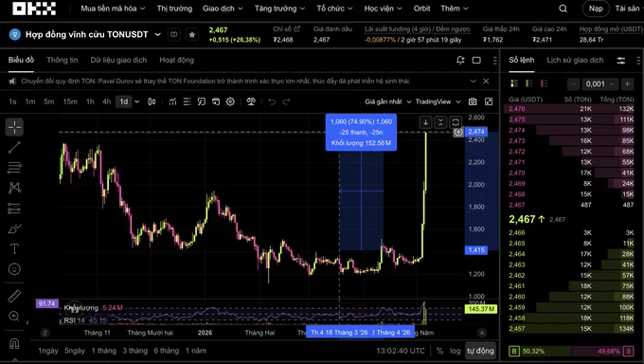The width and height of the screenshot is (644, 364).
Task: Open the guide book icon beside TONUSDT
Action: (173, 34)
